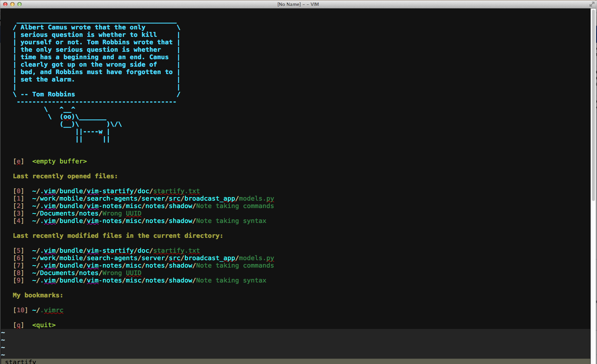
Task: Click the Tom Robbins quote box
Action: [x=96, y=60]
